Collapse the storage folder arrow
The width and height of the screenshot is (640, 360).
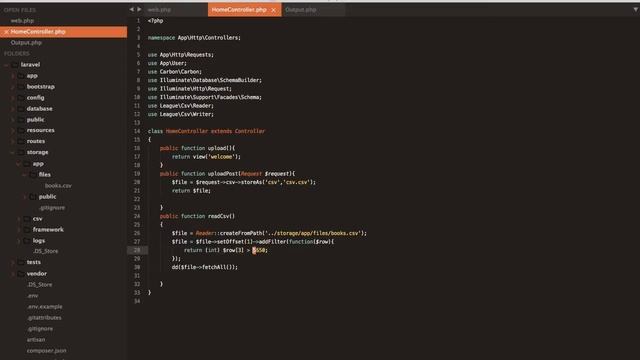pyautogui.click(x=12, y=152)
